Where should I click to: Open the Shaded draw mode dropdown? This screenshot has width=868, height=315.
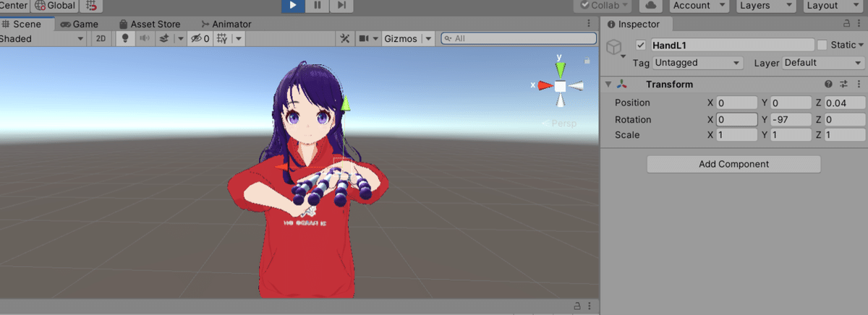pos(43,38)
